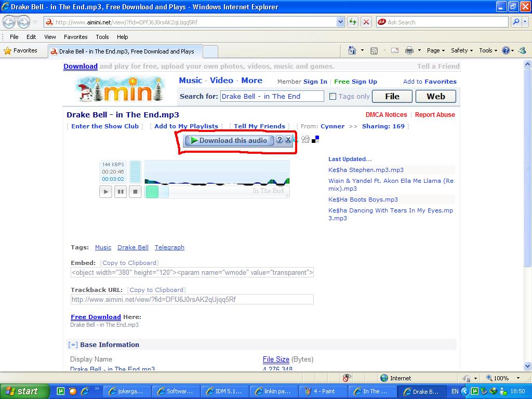
Task: Click the File search button
Action: tap(392, 96)
